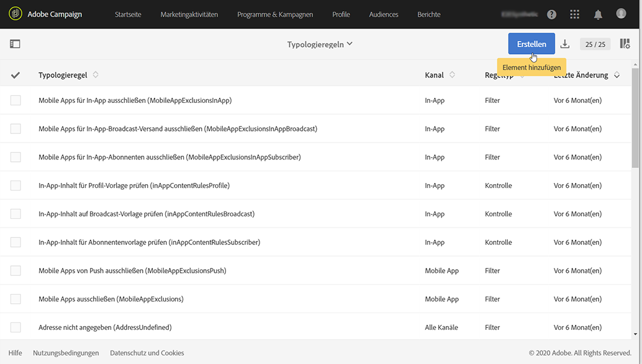Image resolution: width=642 pixels, height=364 pixels.
Task: Open the user profile avatar
Action: click(621, 14)
